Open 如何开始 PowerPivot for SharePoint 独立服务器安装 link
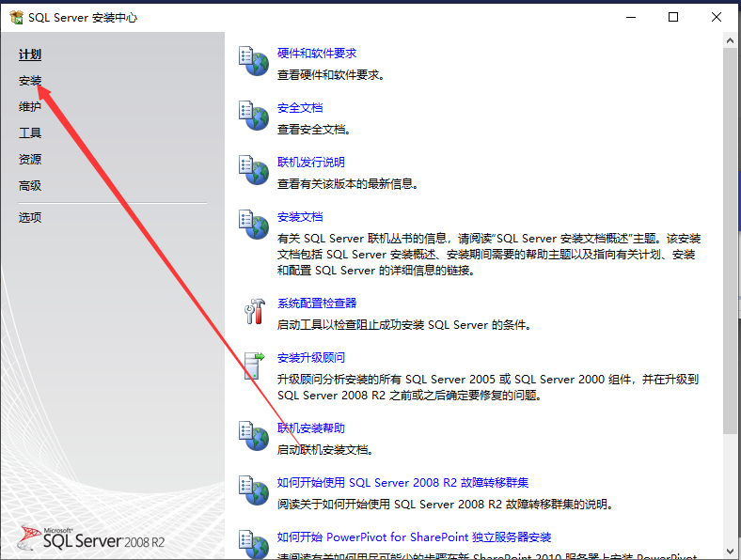The width and height of the screenshot is (741, 560). [414, 537]
